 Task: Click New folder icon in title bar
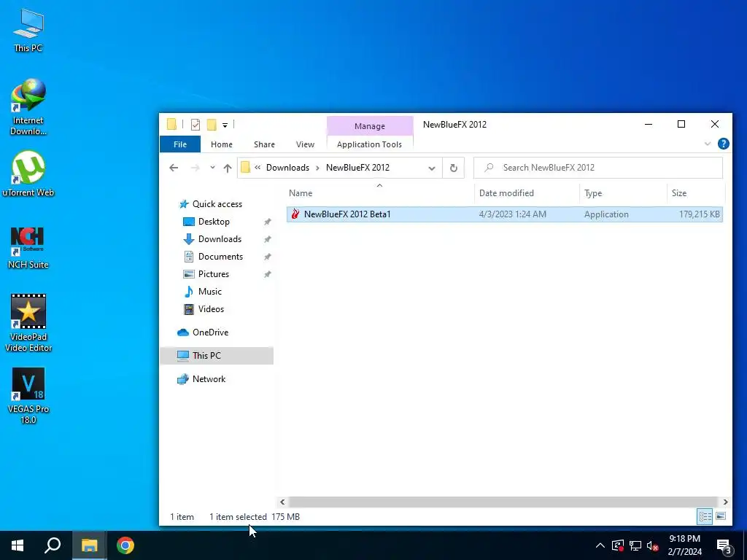coord(212,125)
